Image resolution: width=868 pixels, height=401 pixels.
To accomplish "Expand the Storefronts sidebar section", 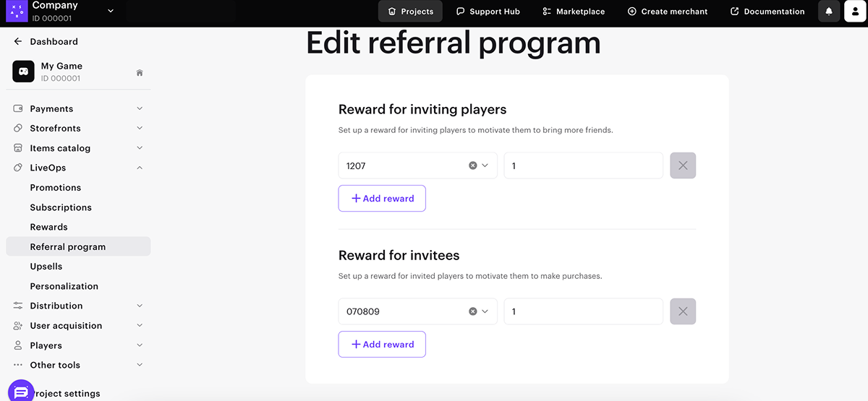I will (140, 129).
